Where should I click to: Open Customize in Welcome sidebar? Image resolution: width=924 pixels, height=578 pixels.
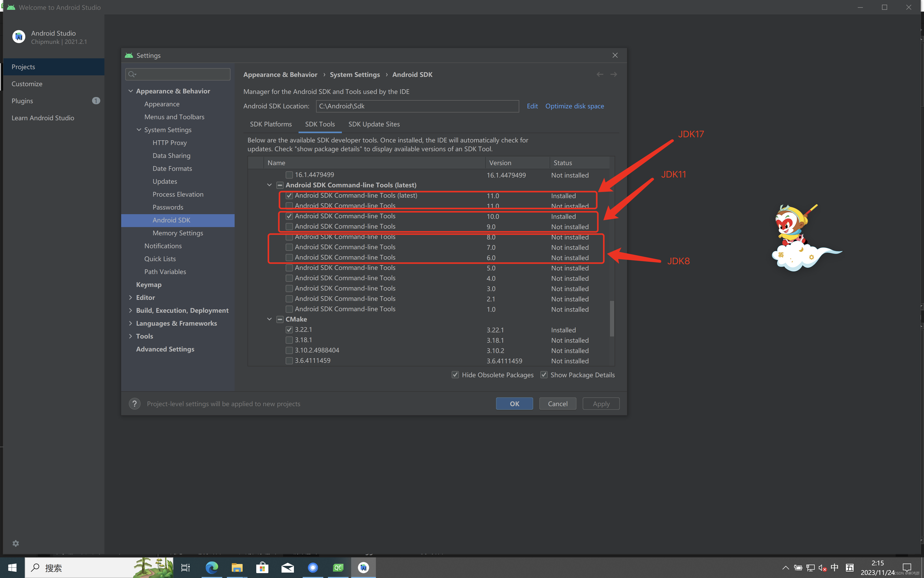tap(53, 84)
